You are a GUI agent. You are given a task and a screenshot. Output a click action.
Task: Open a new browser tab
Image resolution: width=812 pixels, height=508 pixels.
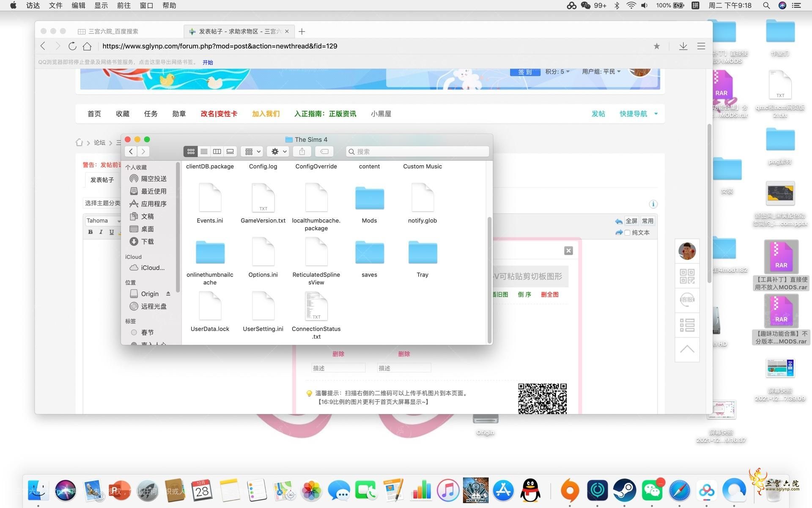302,31
